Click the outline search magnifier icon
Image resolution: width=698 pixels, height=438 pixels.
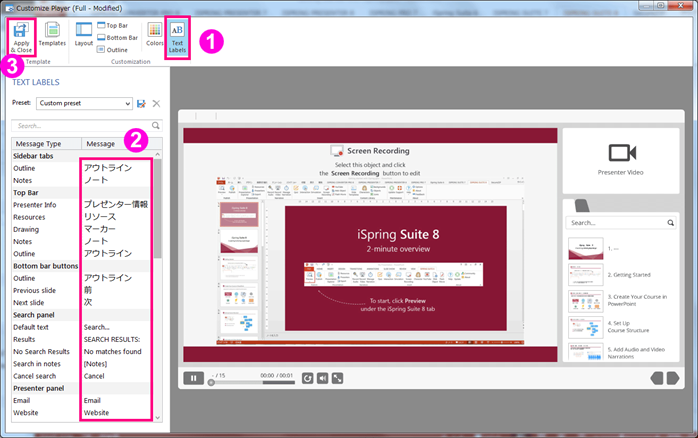point(670,223)
